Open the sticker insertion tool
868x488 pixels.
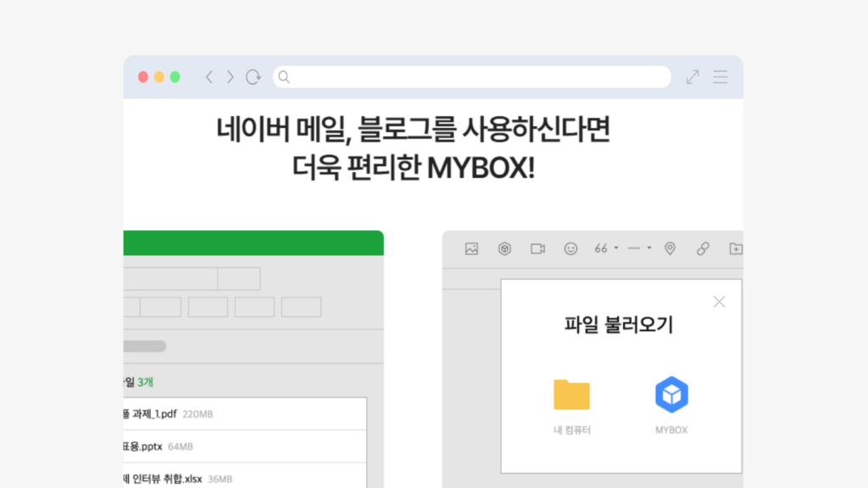[x=505, y=247]
